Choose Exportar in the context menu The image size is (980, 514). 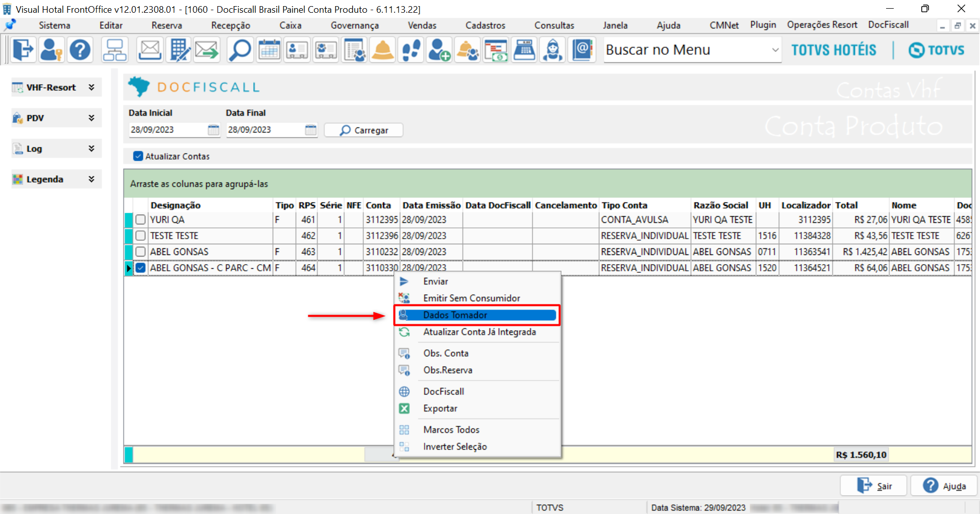click(x=440, y=408)
